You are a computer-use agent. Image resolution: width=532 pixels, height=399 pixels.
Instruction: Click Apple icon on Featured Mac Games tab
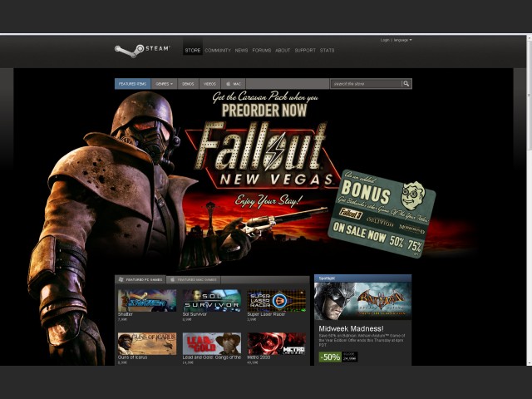(172, 280)
